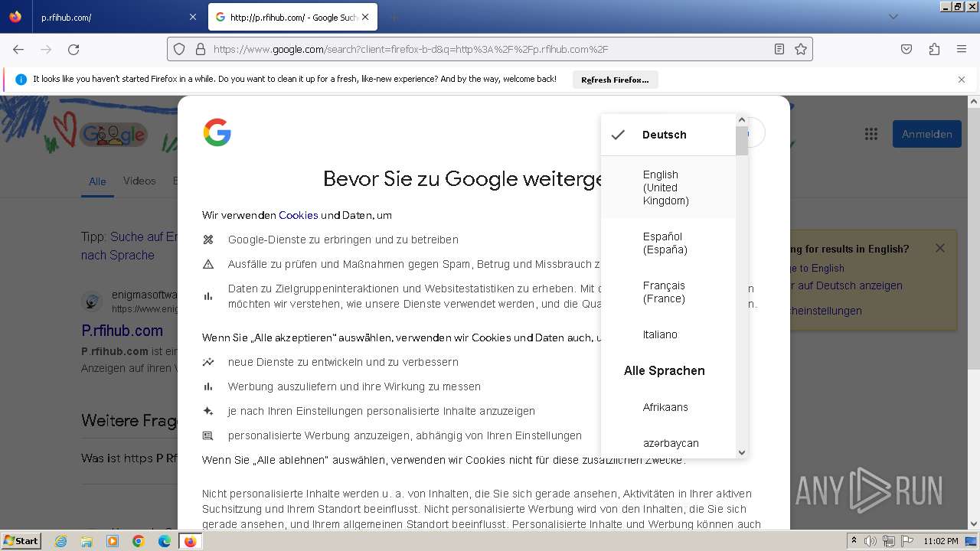Select the Alle search tab
This screenshot has height=551, width=980.
point(97,181)
